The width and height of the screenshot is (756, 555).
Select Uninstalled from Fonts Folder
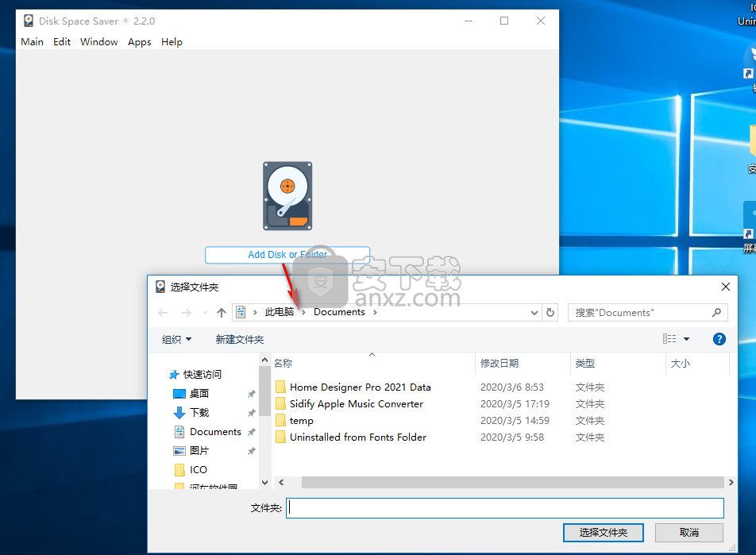358,437
